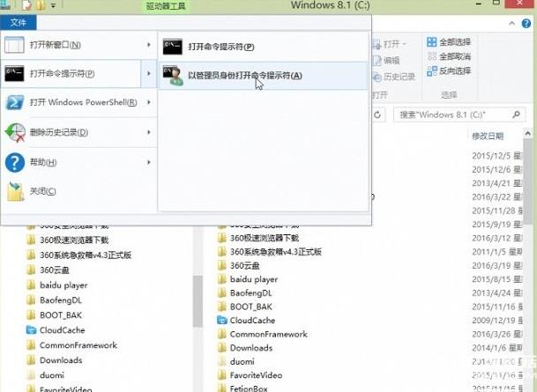Click the close folder icon in menu
This screenshot has width=537, height=392.
15,190
